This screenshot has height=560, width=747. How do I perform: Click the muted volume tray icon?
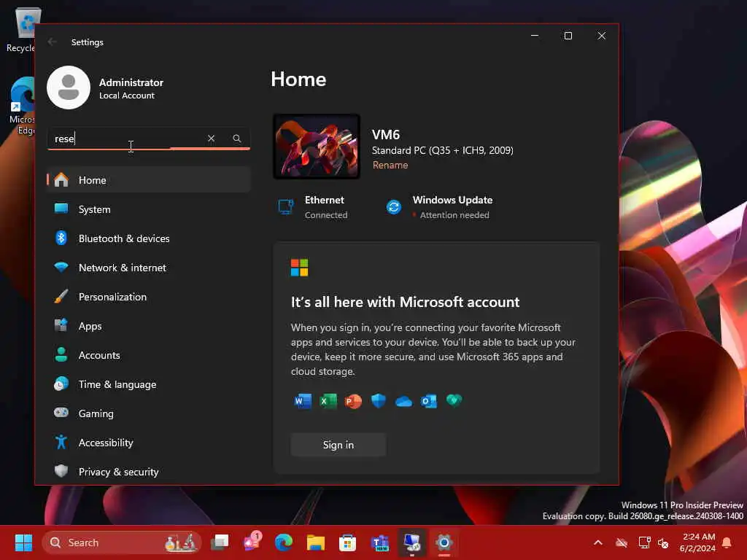tap(663, 542)
